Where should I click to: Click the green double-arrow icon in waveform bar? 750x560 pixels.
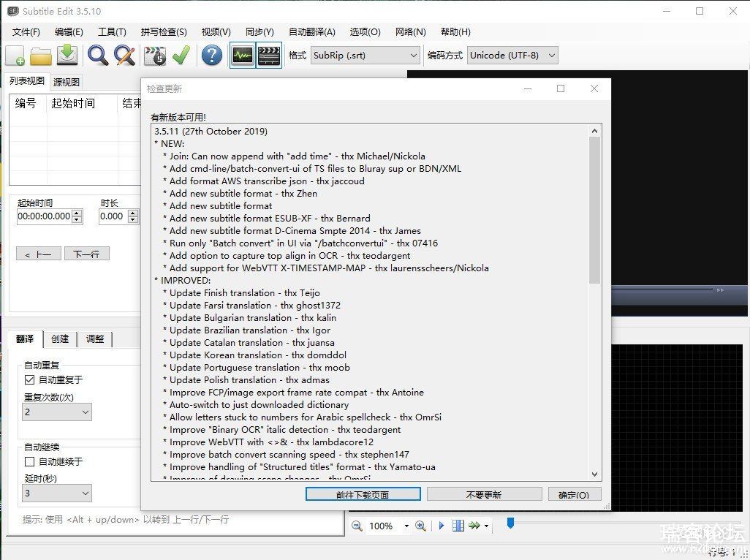[x=474, y=526]
